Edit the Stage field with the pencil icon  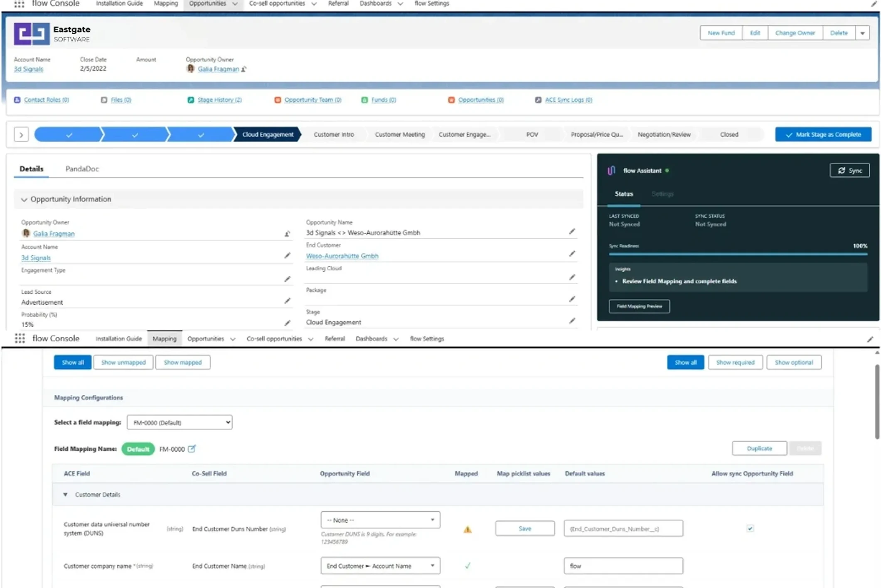572,321
